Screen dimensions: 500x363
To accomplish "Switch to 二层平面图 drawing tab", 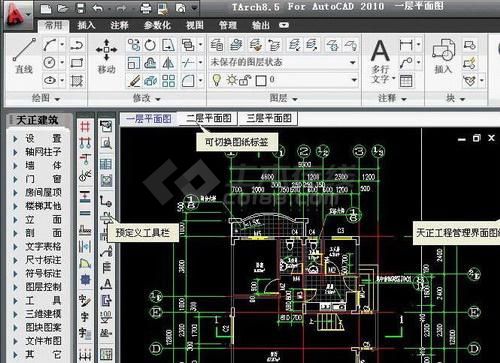I will (209, 118).
